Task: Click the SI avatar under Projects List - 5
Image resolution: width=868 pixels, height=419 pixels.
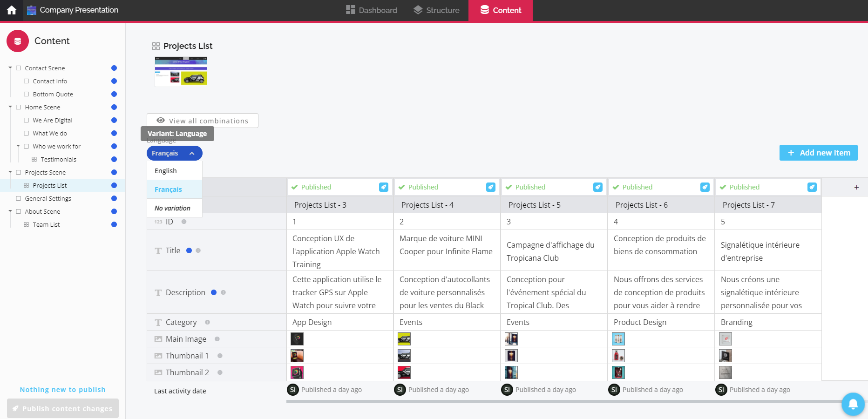Action: [x=507, y=390]
